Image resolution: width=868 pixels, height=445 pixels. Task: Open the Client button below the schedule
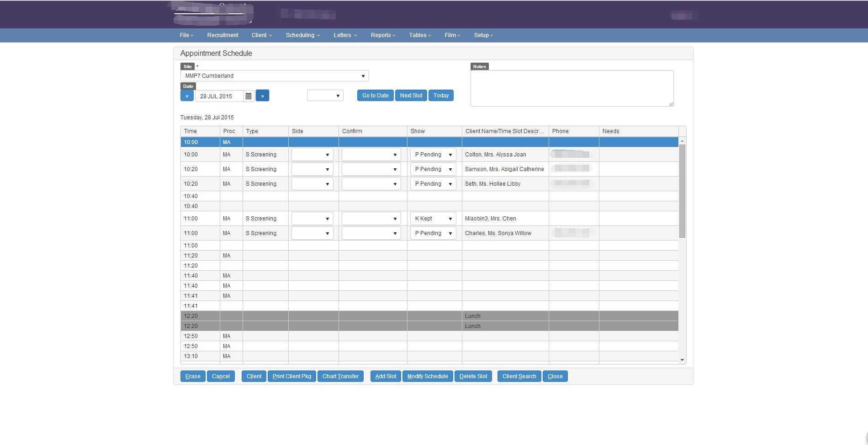pos(254,376)
